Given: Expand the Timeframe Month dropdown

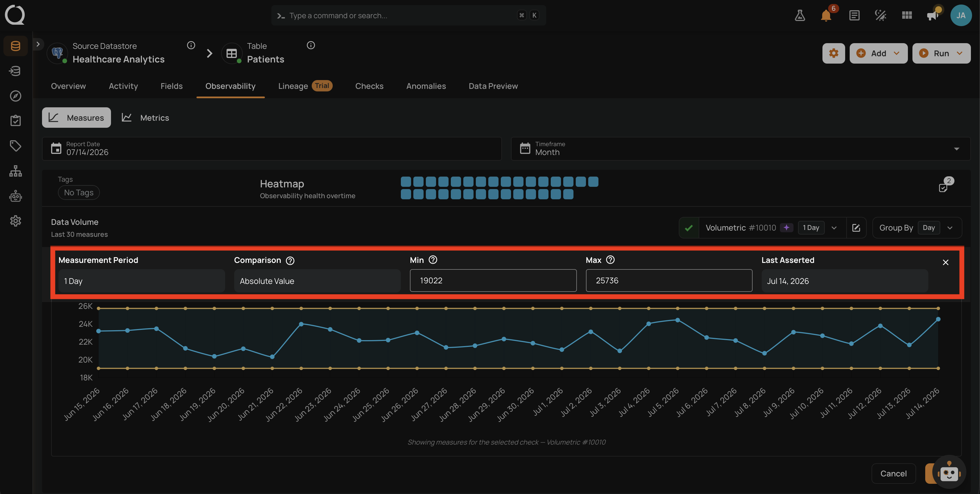Looking at the screenshot, I should point(740,149).
